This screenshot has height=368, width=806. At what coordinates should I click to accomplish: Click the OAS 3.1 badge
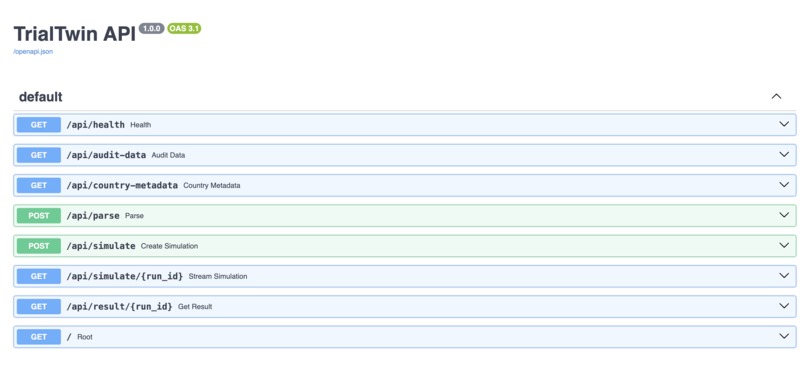coord(184,29)
